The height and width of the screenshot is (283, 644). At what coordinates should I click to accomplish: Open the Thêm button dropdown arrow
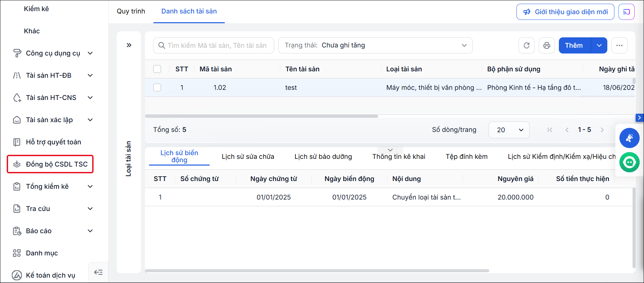point(599,45)
